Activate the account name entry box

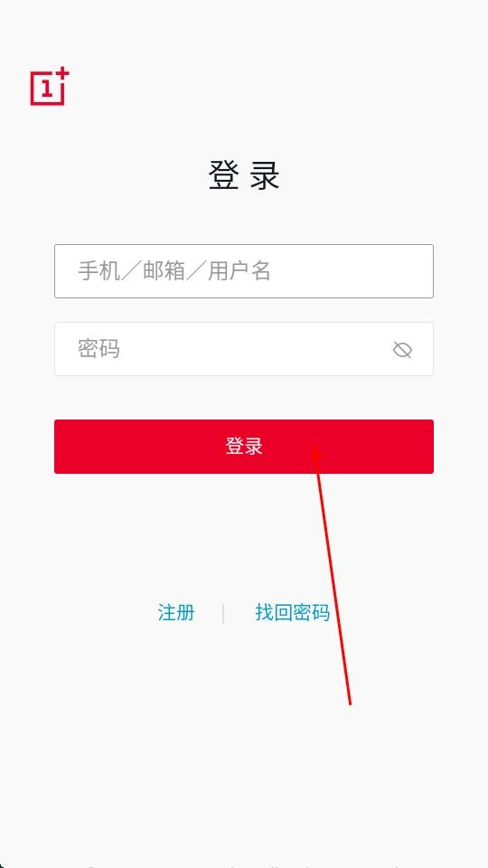pyautogui.click(x=243, y=271)
